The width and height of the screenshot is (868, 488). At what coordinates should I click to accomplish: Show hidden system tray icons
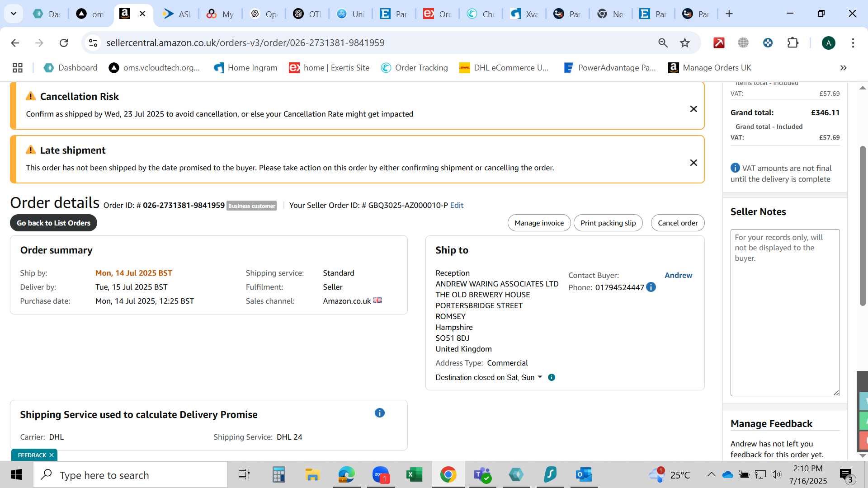711,474
